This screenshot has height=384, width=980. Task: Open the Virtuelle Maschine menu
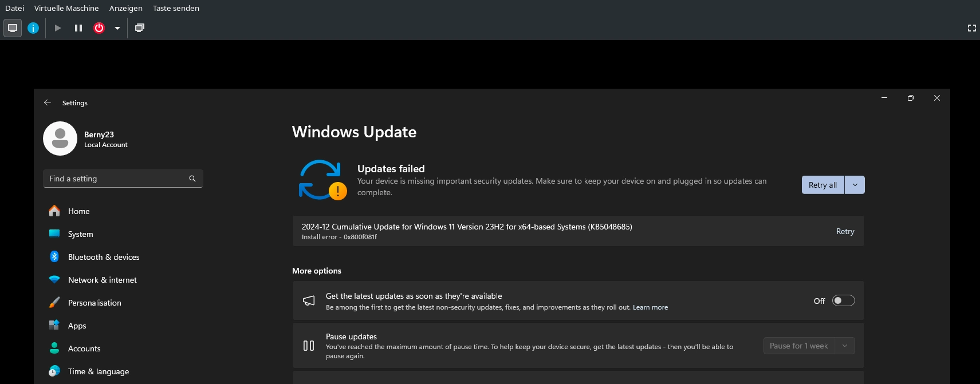[66, 8]
